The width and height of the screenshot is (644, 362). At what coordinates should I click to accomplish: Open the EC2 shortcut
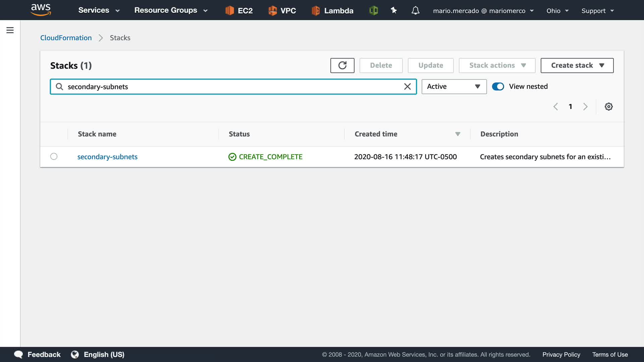(239, 10)
